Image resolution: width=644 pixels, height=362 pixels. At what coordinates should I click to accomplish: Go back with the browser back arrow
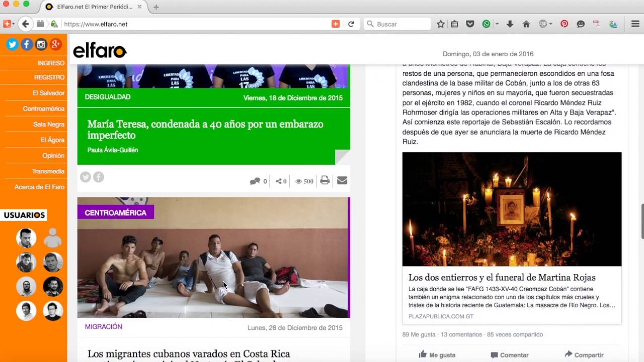coord(26,24)
